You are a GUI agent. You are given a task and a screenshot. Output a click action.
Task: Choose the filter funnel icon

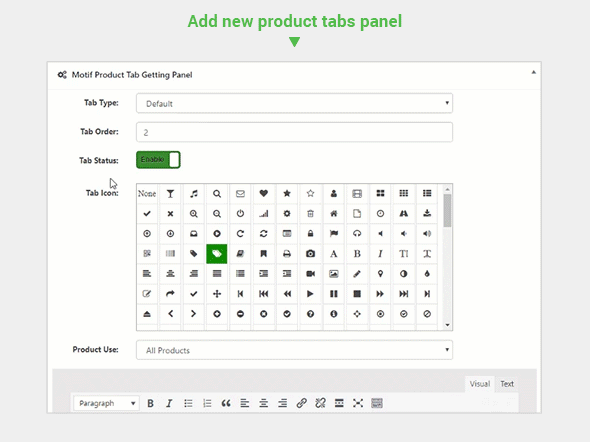click(170, 193)
